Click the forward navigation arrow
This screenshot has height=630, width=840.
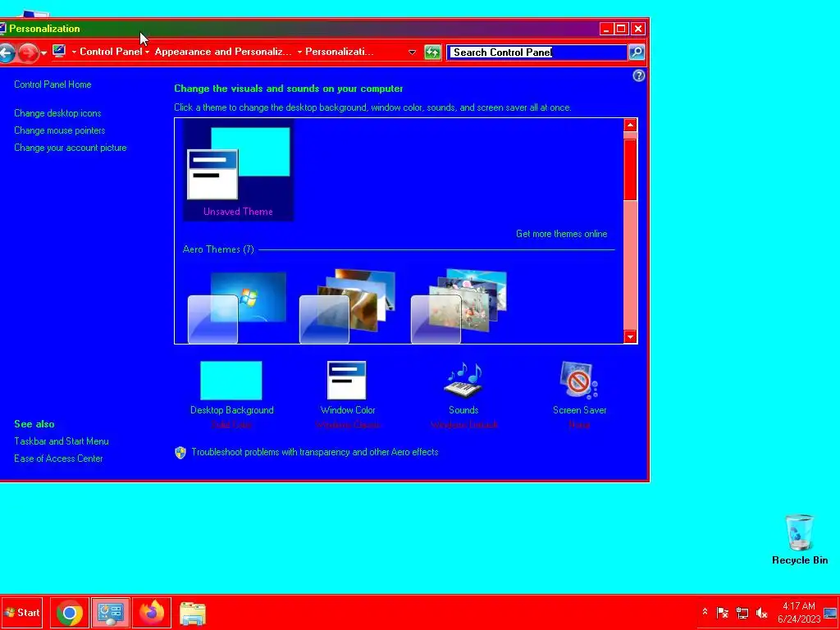click(x=28, y=52)
